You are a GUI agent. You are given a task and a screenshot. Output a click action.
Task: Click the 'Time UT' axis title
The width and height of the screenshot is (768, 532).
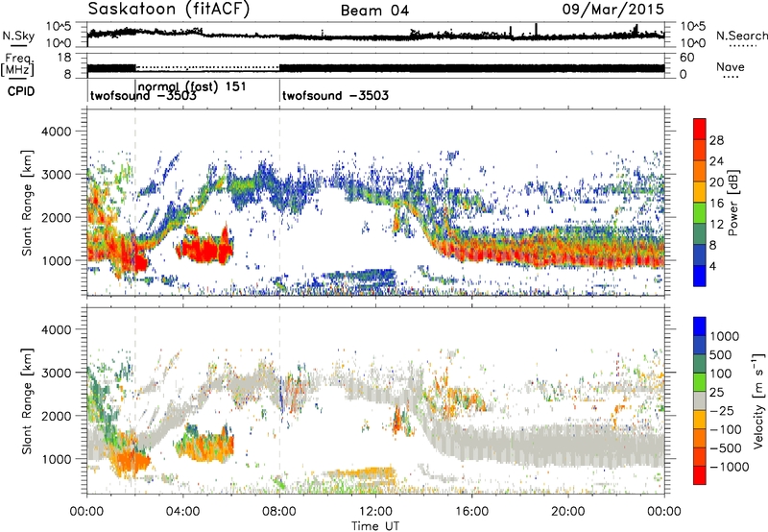(x=375, y=526)
